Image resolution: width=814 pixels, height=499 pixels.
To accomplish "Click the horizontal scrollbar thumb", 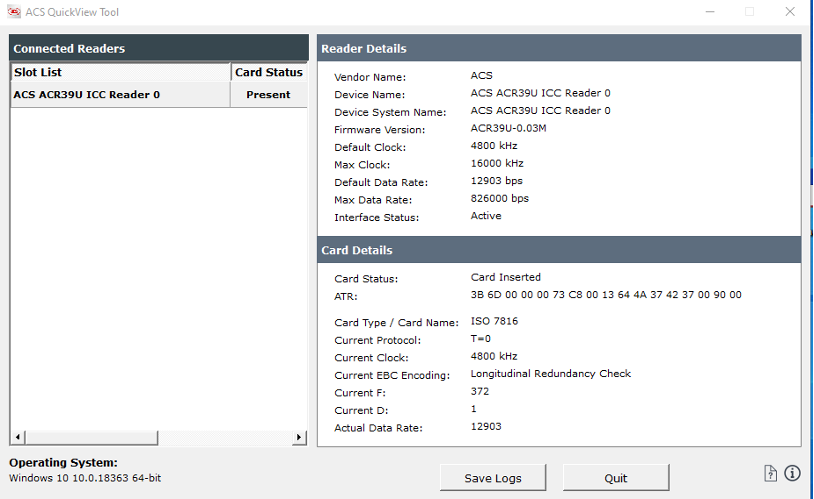I will point(91,437).
